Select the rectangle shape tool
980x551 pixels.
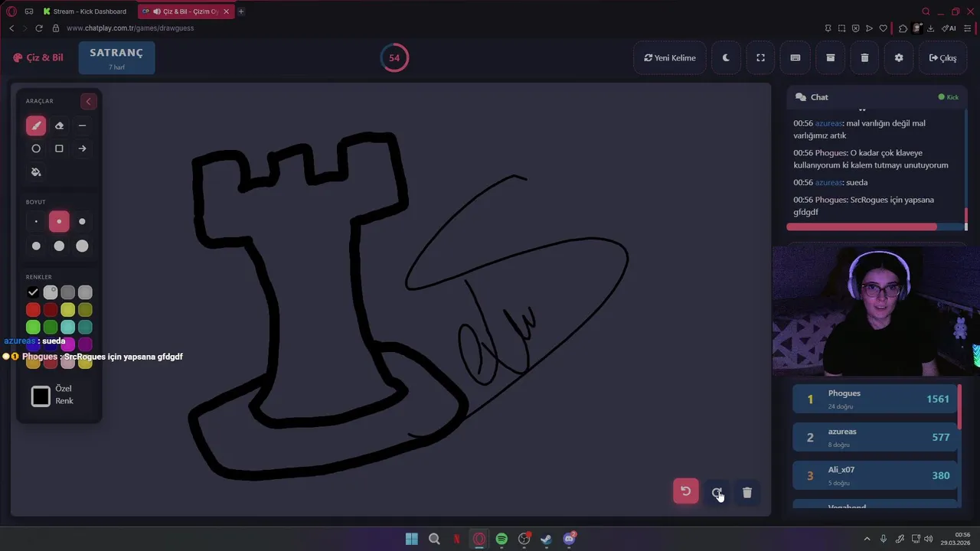(59, 148)
